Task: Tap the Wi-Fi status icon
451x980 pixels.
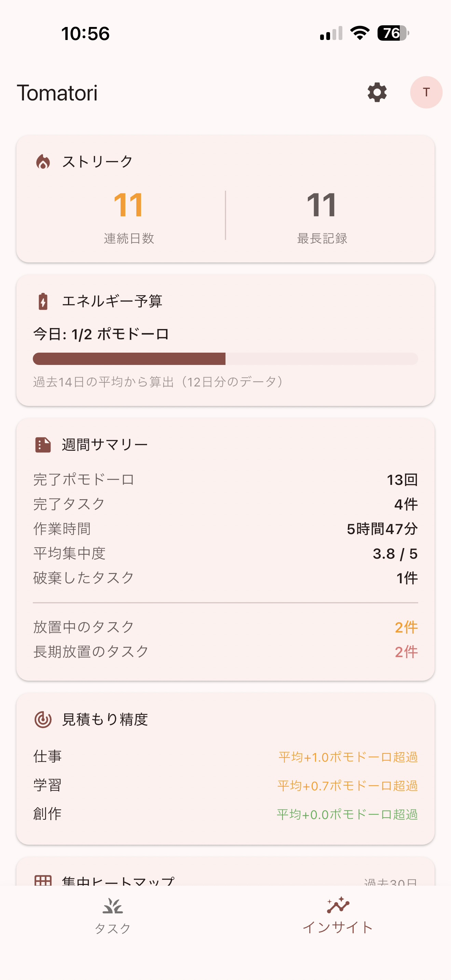Action: coord(360,33)
